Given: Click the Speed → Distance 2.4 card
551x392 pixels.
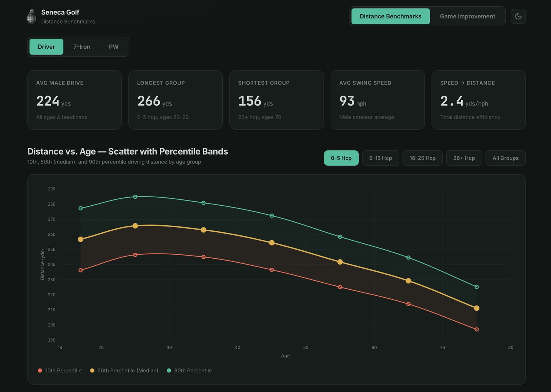Looking at the screenshot, I should pyautogui.click(x=479, y=100).
